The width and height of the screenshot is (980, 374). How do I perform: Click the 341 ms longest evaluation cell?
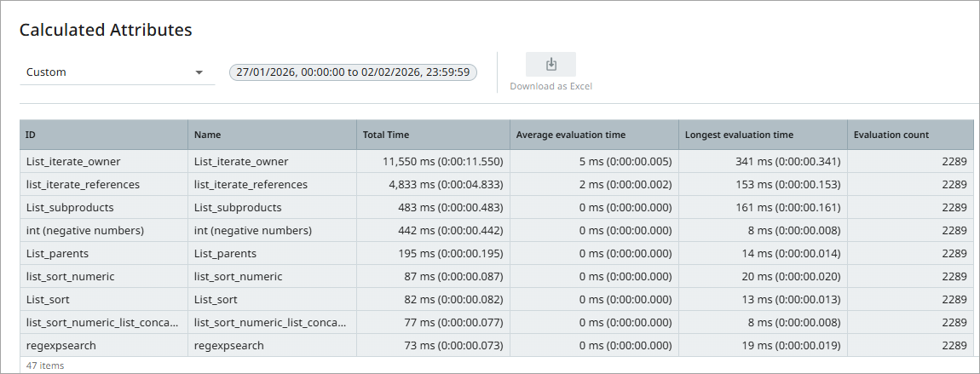point(787,161)
